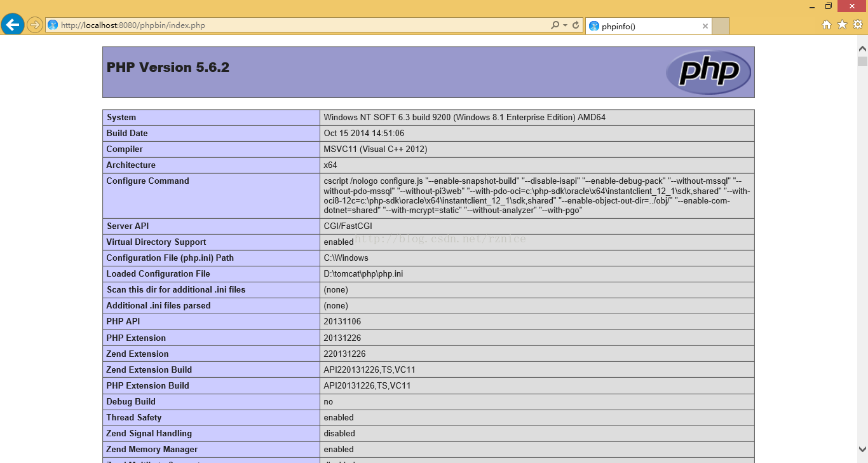
Task: Click the vertical scrollbar thumb
Action: click(862, 61)
